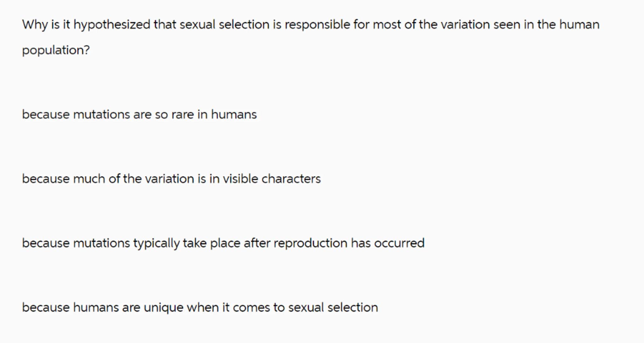The image size is (644, 343).
Task: Select answer 'because mutations are so rare in humans'
Action: [x=139, y=114]
